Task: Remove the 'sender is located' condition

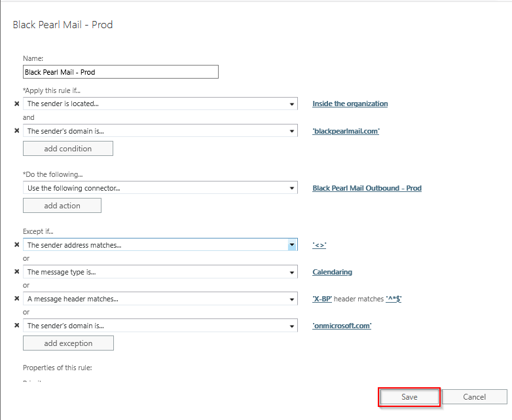Action: point(16,104)
